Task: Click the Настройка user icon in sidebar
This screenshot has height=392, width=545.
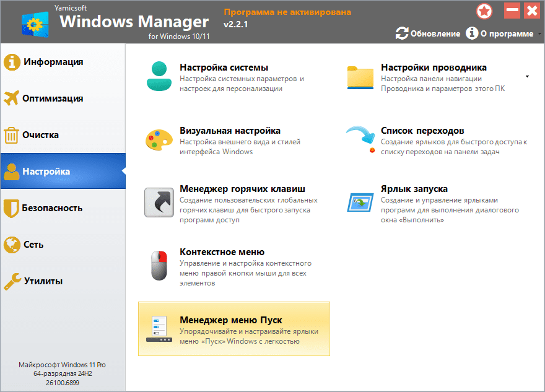Action: tap(12, 172)
